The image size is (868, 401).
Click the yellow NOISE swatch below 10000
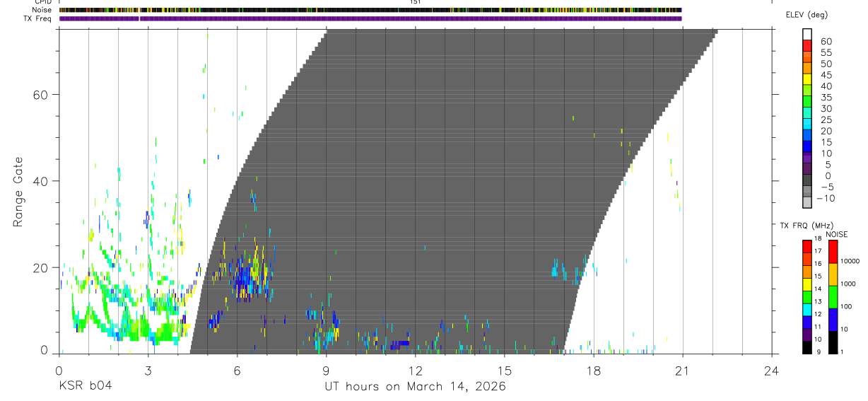tap(833, 274)
